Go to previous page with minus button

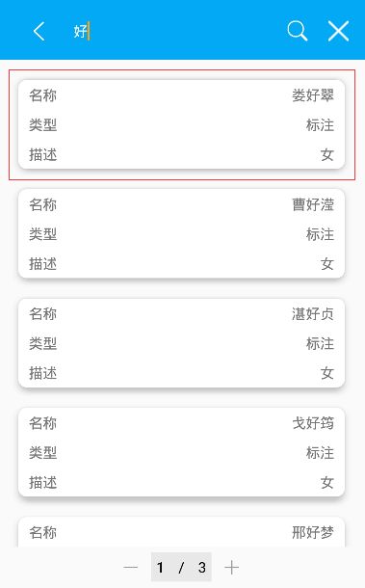[131, 567]
